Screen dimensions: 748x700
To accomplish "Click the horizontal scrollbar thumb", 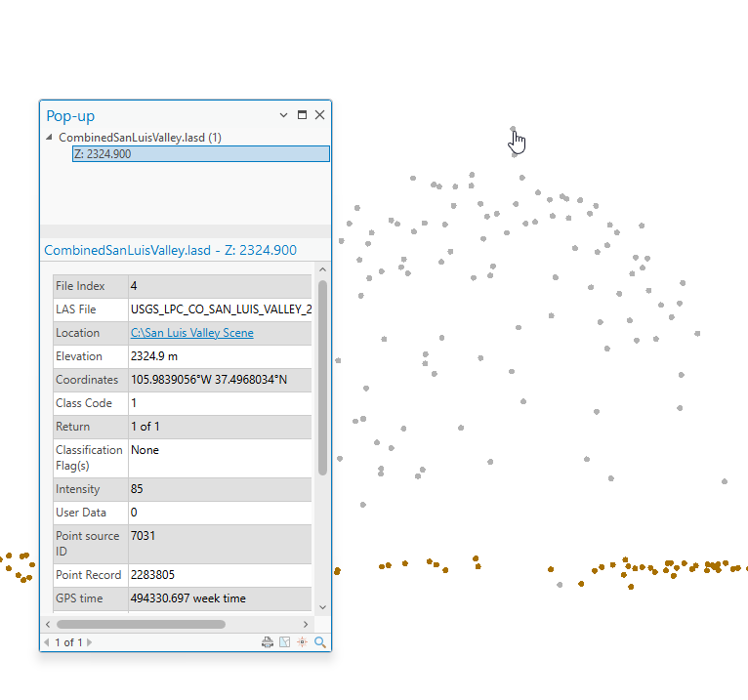I will (x=142, y=624).
